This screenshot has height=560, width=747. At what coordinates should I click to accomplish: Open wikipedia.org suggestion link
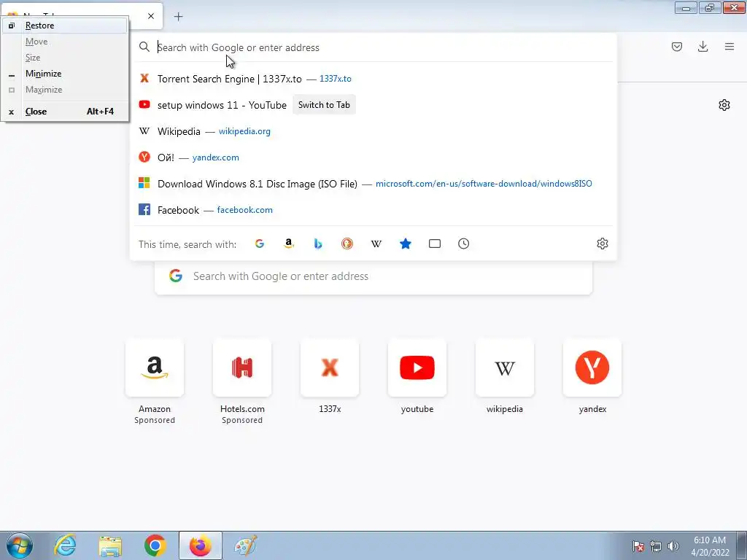(244, 131)
